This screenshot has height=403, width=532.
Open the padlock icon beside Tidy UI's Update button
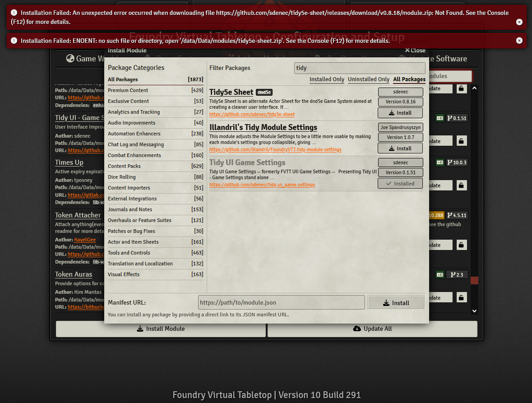pos(461,140)
